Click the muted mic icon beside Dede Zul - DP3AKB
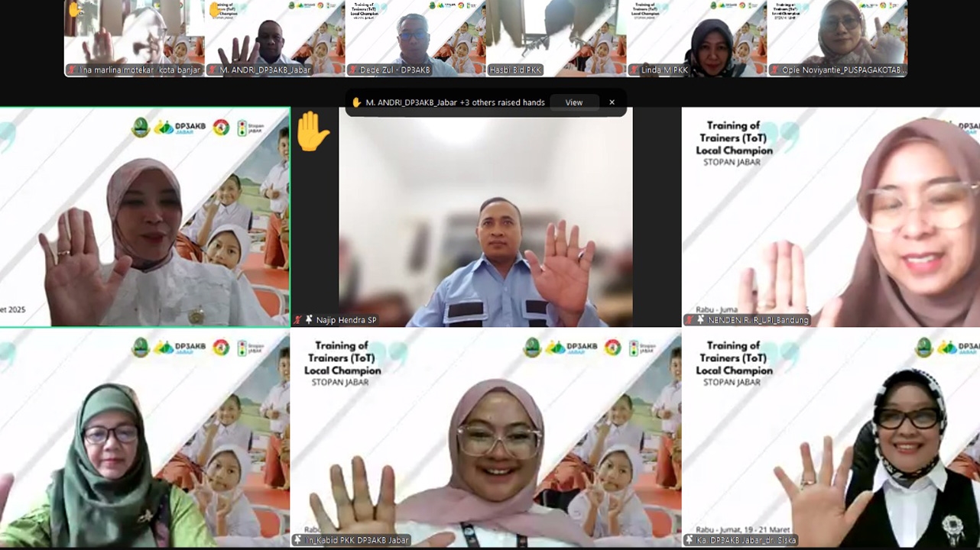The width and height of the screenshot is (980, 550). click(x=353, y=70)
